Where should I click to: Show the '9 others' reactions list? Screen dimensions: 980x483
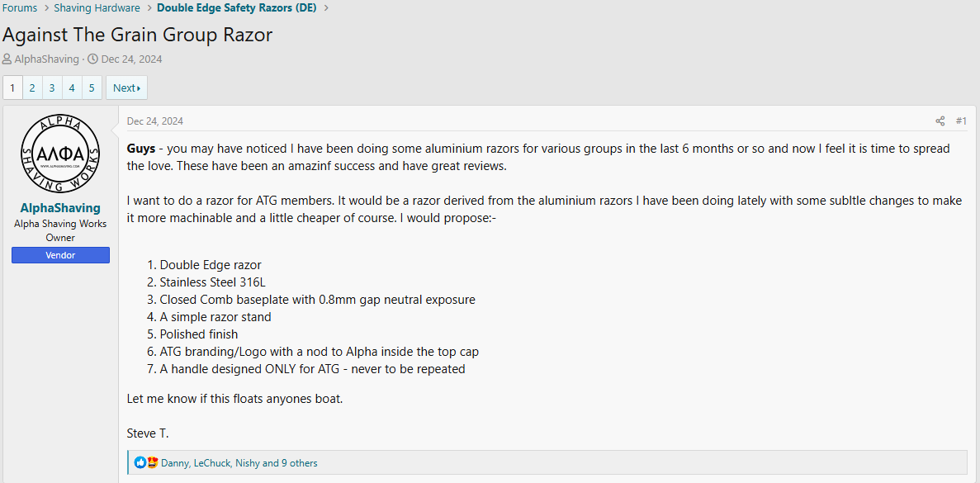[299, 463]
